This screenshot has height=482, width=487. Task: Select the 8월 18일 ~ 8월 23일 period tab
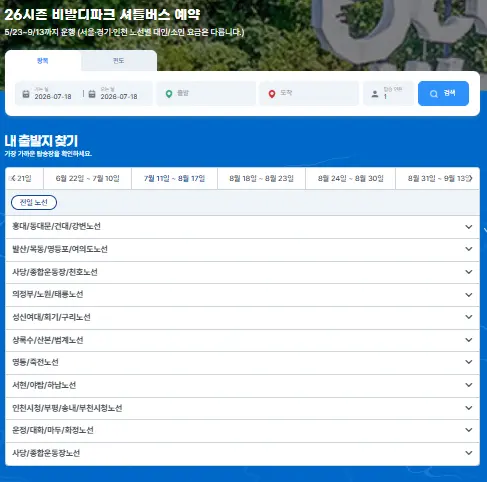click(x=261, y=178)
